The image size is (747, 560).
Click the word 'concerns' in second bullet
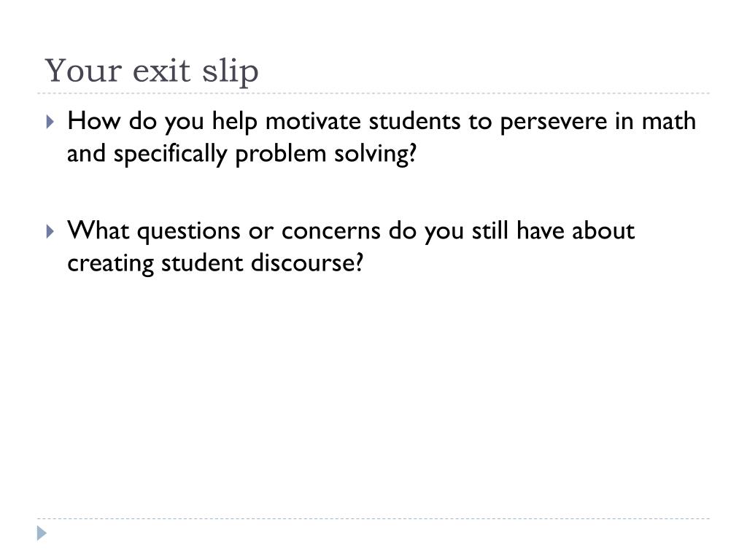tap(330, 230)
